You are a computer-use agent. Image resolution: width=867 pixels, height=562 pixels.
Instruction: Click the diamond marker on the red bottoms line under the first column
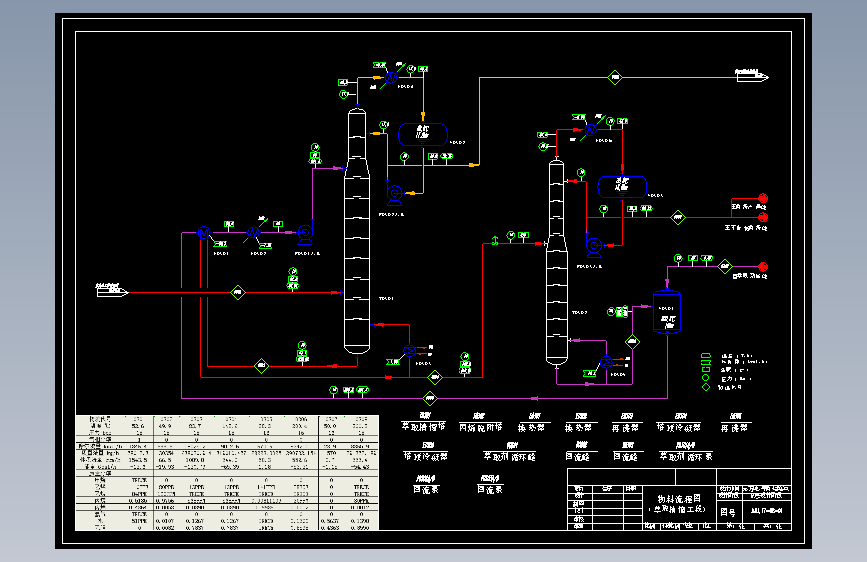(262, 366)
